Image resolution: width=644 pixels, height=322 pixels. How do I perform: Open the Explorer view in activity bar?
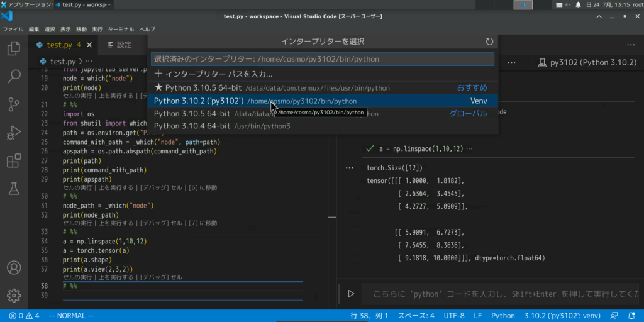13,48
